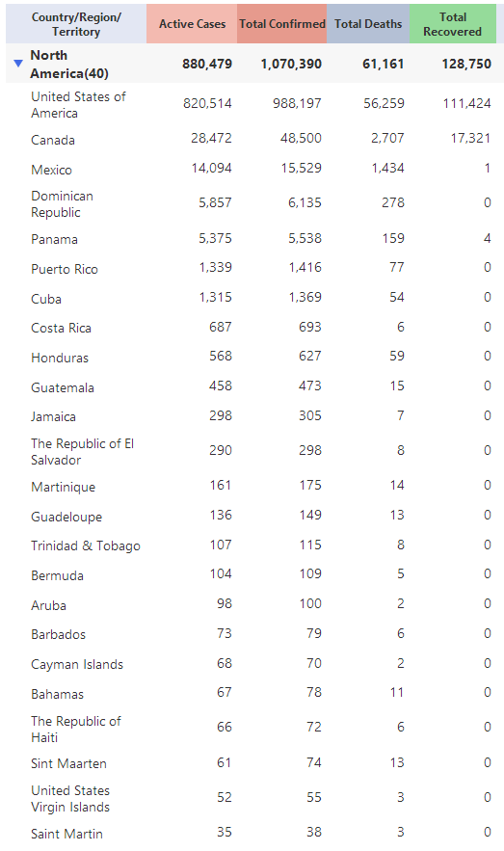The height and width of the screenshot is (851, 504).
Task: Select The Republic of El Salvador
Action: (83, 452)
